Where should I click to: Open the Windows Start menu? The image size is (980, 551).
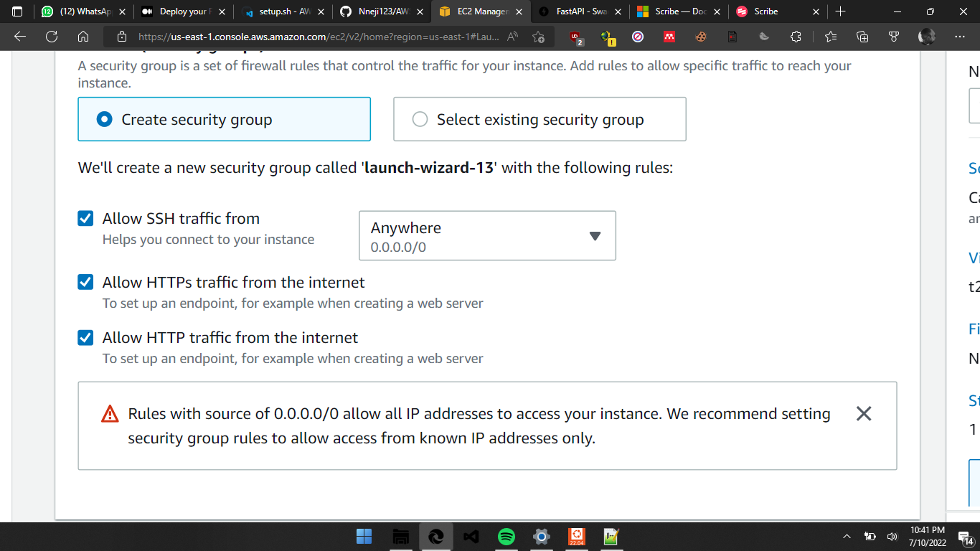(364, 537)
